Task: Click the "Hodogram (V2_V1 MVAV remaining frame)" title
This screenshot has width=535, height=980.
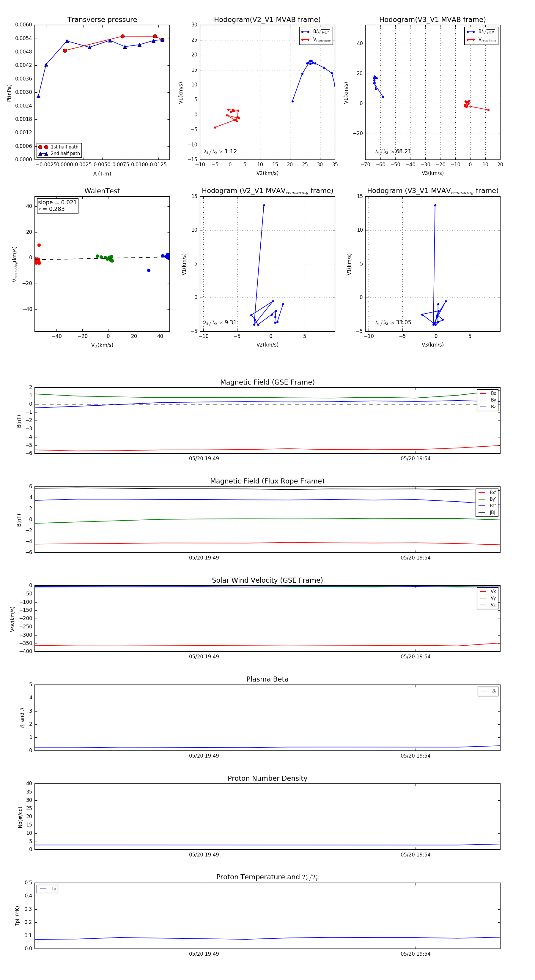Action: tap(267, 191)
